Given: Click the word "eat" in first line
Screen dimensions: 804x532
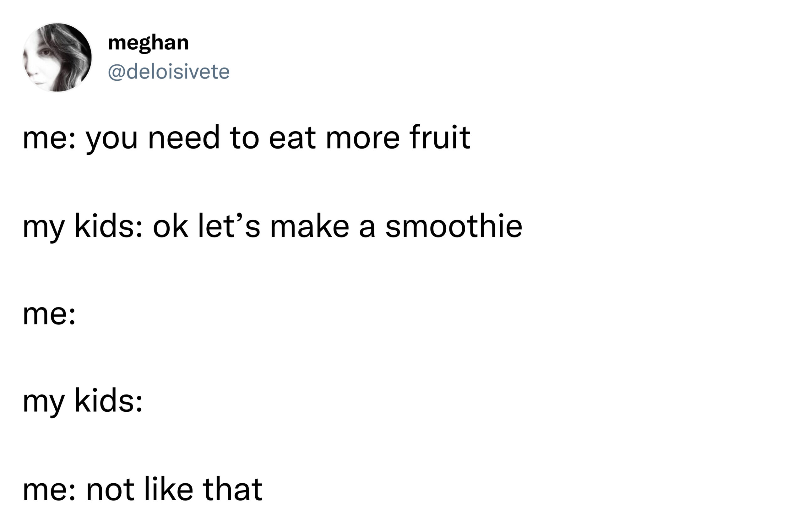Looking at the screenshot, I should click(x=292, y=138).
